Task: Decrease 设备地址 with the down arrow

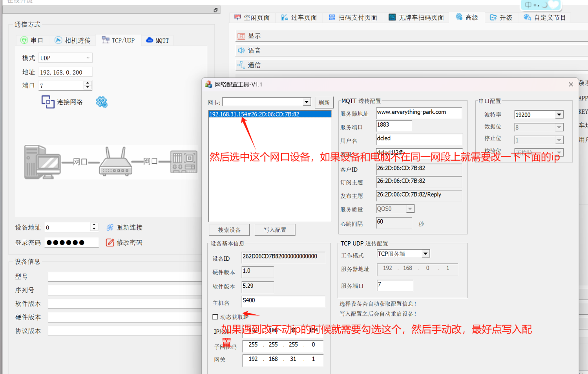Action: click(x=93, y=229)
